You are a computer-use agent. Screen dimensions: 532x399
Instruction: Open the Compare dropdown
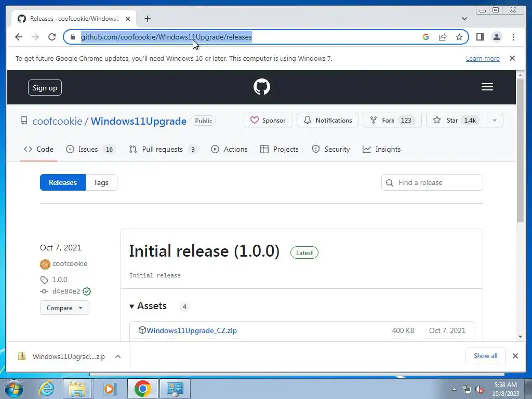[64, 308]
